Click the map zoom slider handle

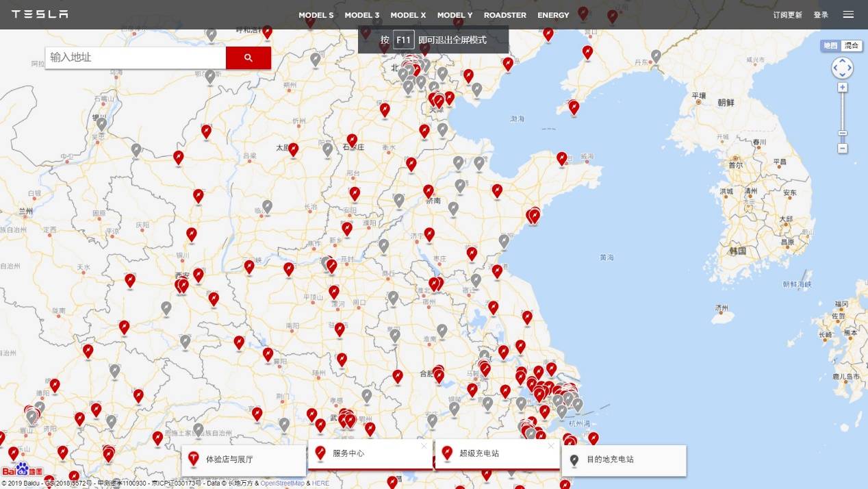tap(842, 134)
